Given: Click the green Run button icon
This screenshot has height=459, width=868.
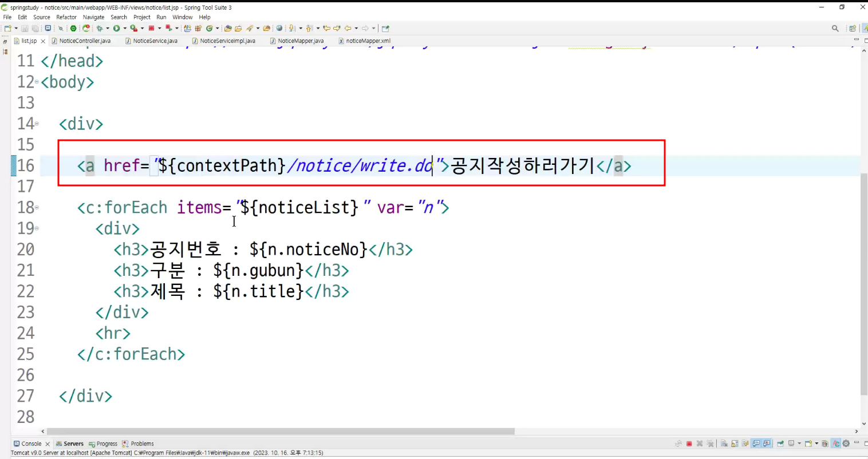Looking at the screenshot, I should (116, 28).
